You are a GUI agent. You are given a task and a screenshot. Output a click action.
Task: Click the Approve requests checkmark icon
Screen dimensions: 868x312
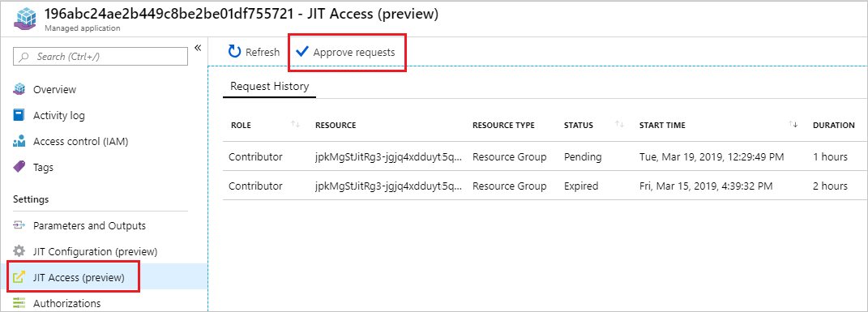point(301,52)
